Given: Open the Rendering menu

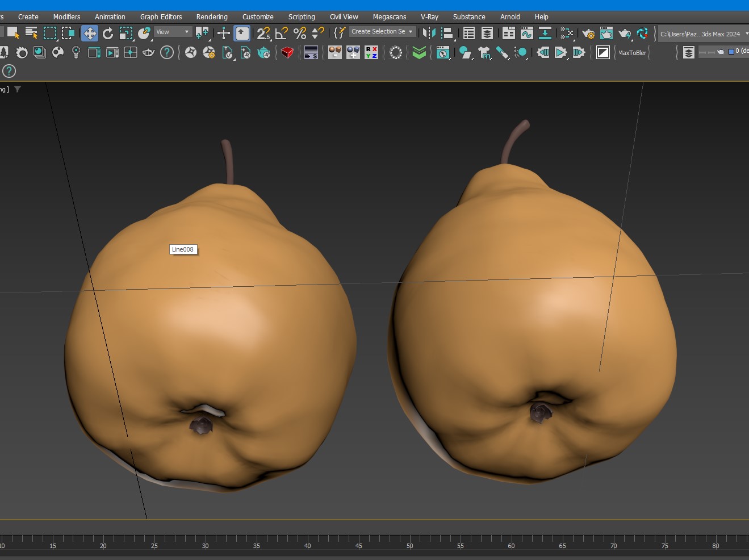Looking at the screenshot, I should click(x=212, y=16).
